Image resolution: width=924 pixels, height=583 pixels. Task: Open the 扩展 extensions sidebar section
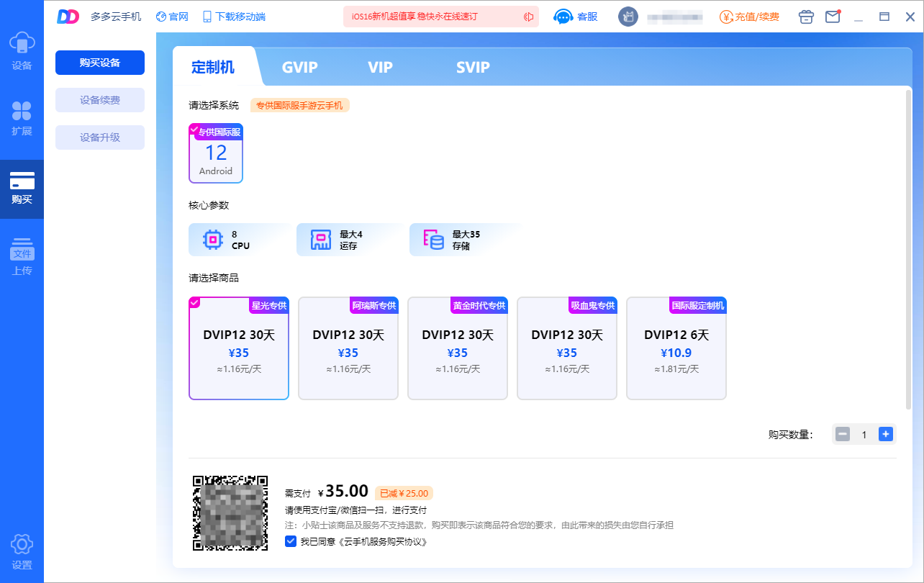[22, 119]
